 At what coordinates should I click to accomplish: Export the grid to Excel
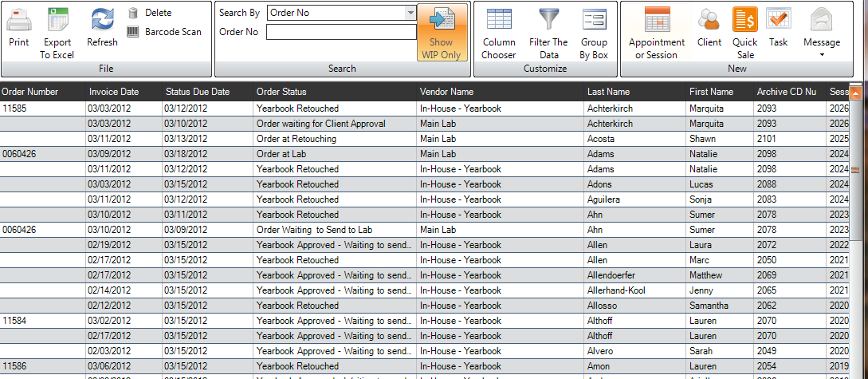coord(57,21)
